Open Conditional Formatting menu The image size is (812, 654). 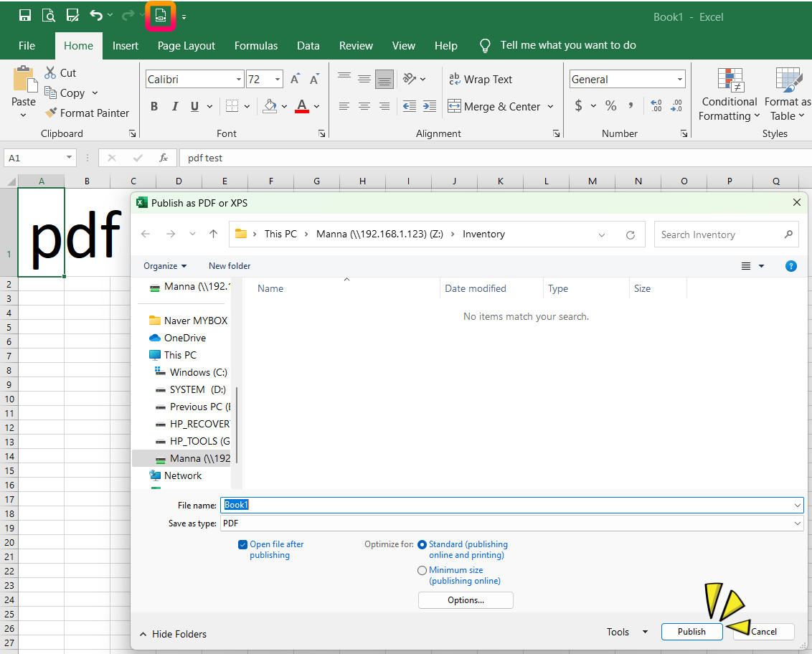click(729, 95)
